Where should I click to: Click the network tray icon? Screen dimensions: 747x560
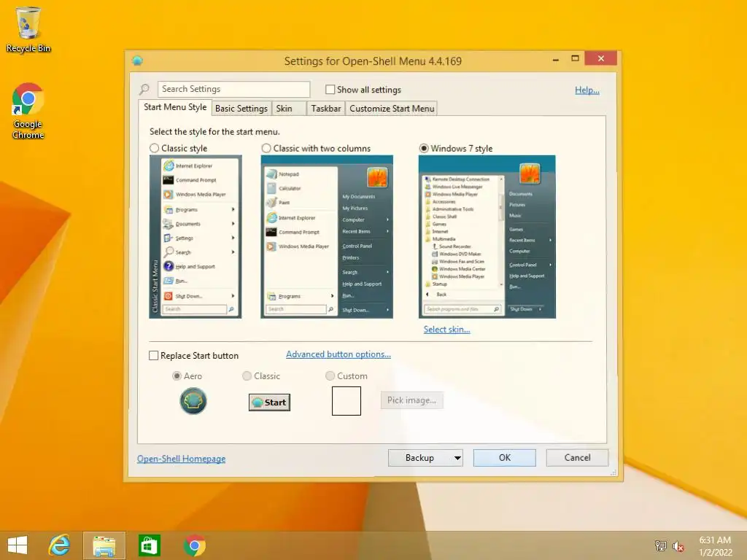[x=660, y=545]
